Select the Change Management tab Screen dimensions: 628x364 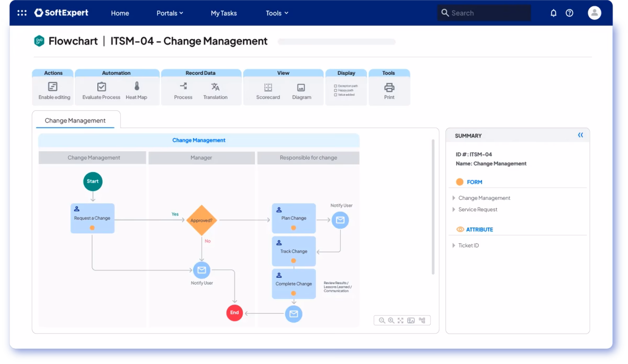(76, 120)
